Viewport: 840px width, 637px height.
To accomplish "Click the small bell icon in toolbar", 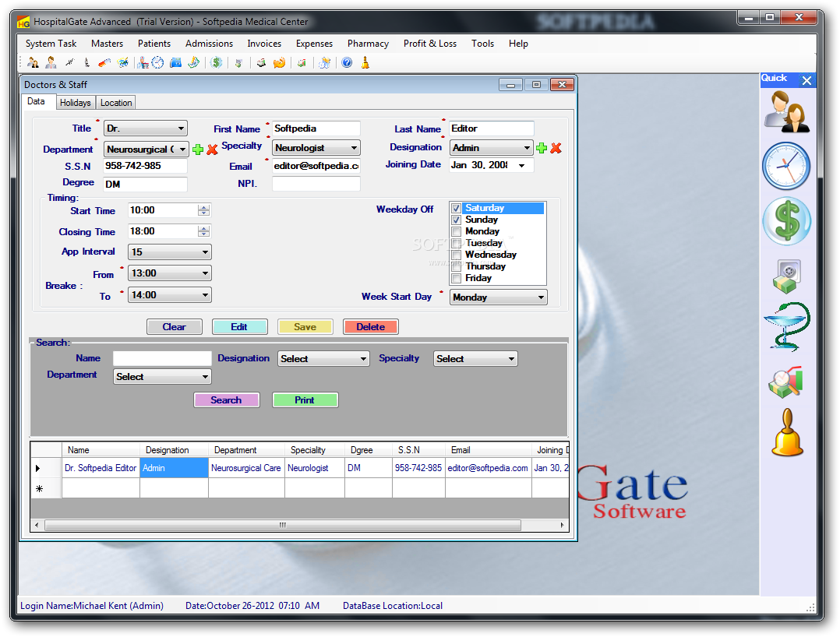I will click(365, 62).
